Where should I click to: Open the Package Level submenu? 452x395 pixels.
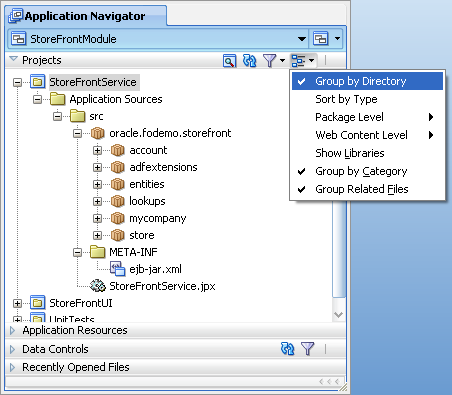pyautogui.click(x=367, y=117)
